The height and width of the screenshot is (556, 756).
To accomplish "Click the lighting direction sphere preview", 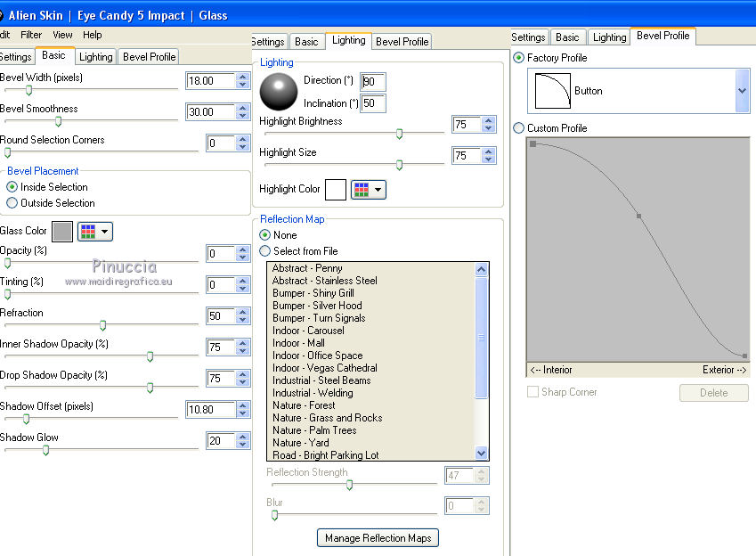I will (x=279, y=92).
